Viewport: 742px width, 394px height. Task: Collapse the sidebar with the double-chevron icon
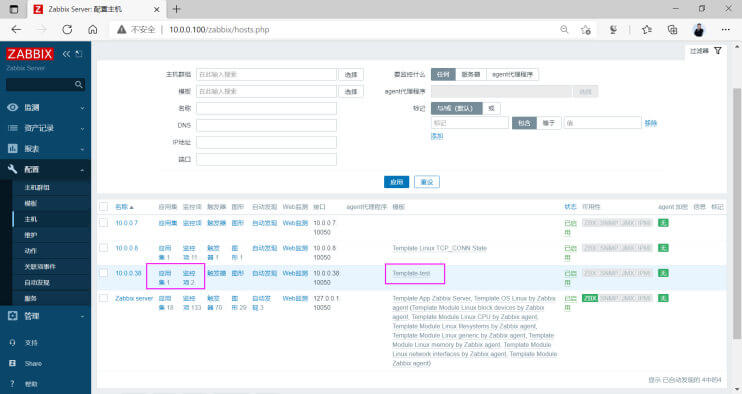[x=66, y=54]
